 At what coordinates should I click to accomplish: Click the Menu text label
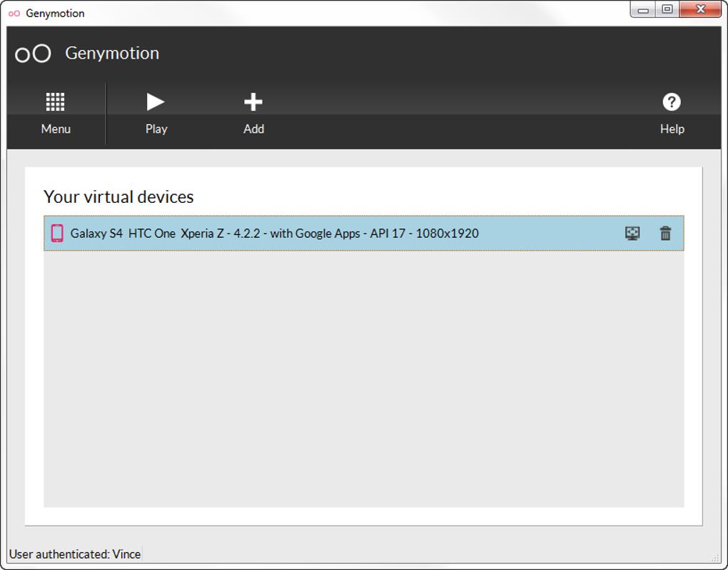[56, 129]
